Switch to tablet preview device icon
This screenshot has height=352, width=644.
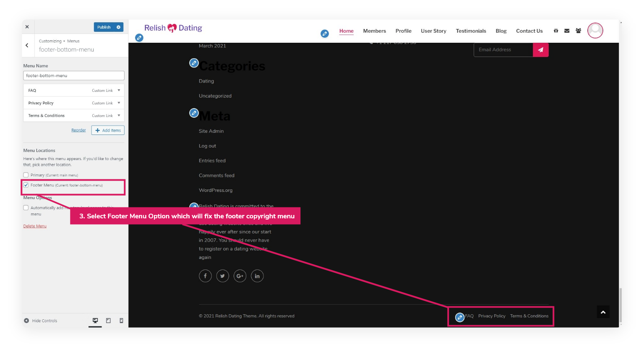pyautogui.click(x=108, y=321)
